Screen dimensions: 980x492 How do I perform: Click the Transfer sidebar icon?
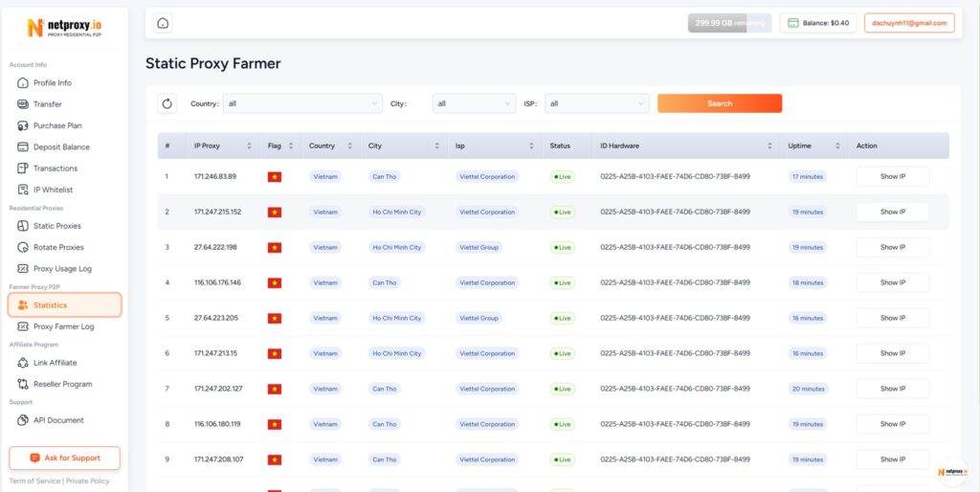[x=23, y=104]
